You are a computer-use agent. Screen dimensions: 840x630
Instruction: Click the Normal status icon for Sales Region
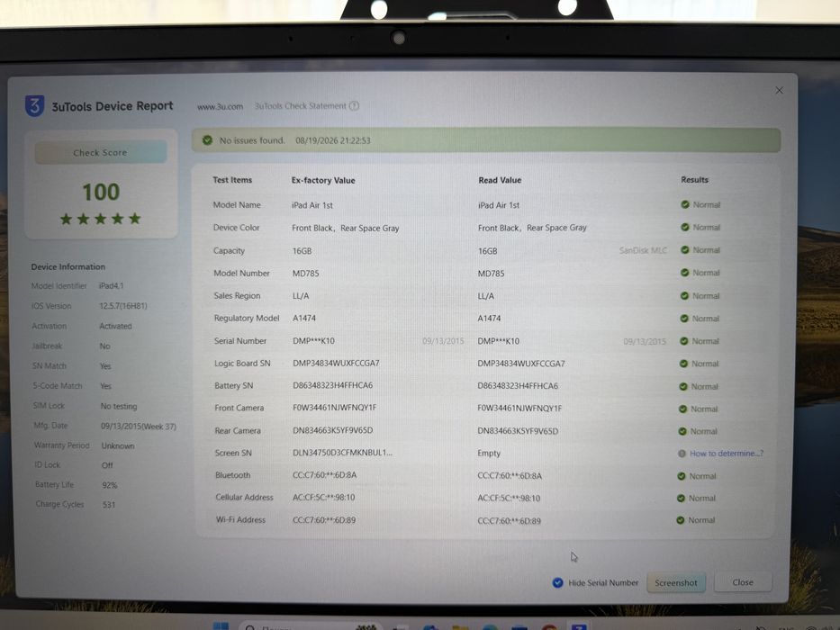click(684, 296)
